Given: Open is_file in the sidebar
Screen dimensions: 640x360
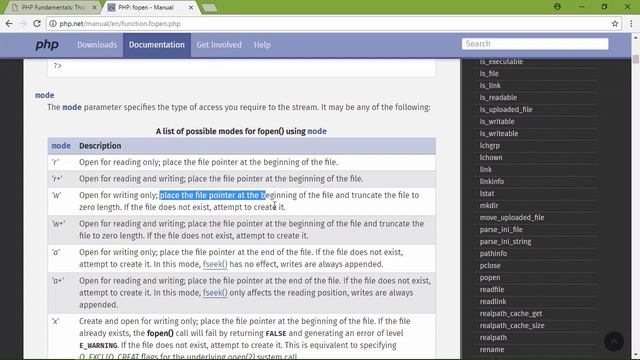Looking at the screenshot, I should point(489,73).
